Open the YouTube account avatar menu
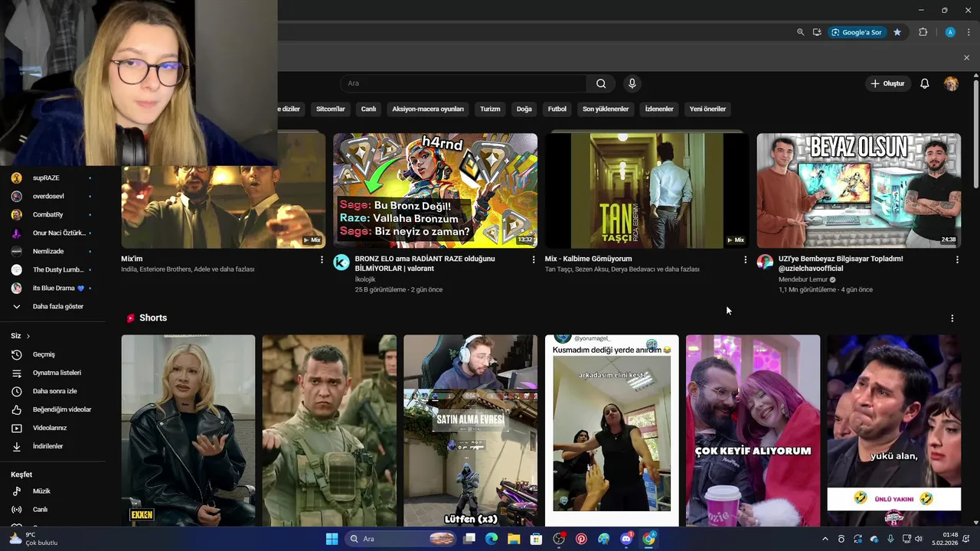 [x=951, y=83]
